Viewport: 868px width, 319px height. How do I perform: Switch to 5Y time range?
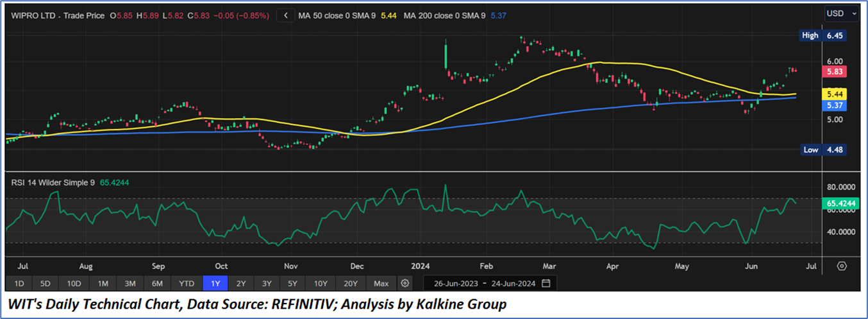(x=292, y=283)
